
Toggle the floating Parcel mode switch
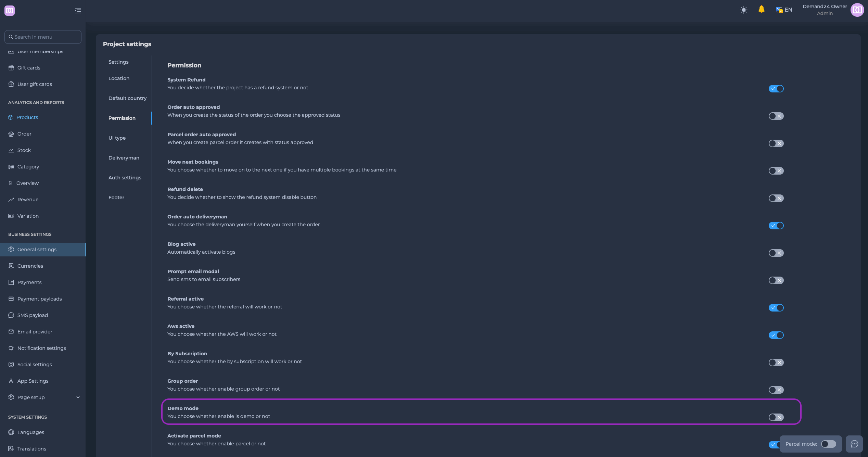point(828,444)
